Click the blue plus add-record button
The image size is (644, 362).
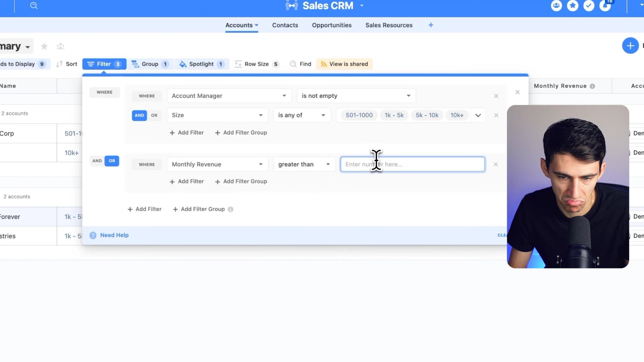point(630,46)
